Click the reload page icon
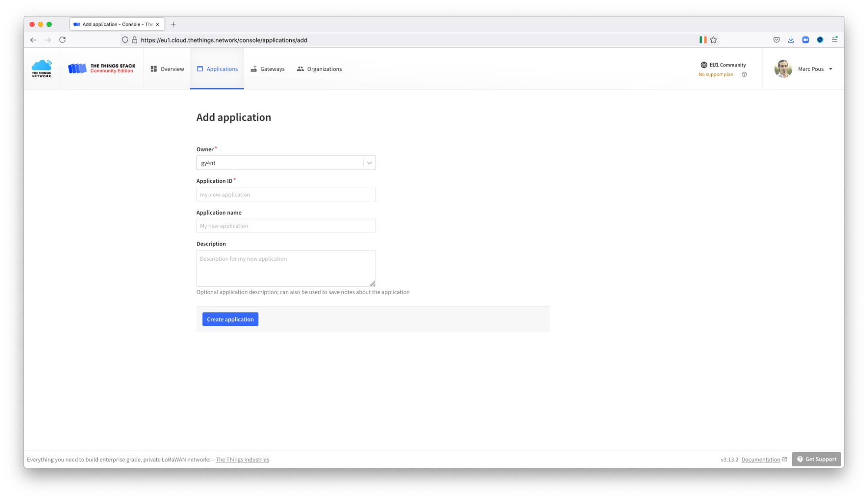The image size is (868, 500). pos(63,40)
